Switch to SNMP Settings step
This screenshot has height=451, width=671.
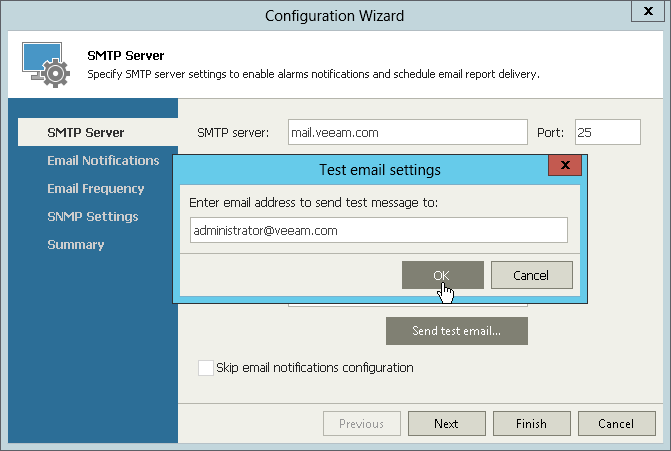click(x=93, y=216)
